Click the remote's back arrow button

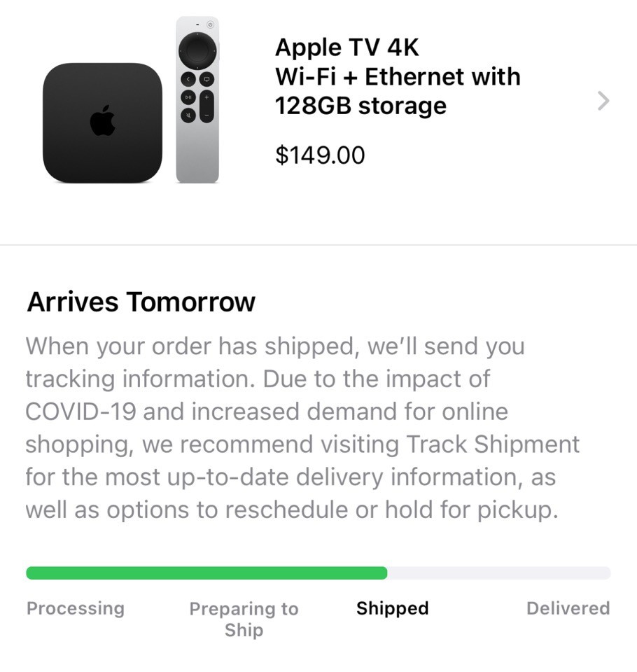(x=188, y=79)
